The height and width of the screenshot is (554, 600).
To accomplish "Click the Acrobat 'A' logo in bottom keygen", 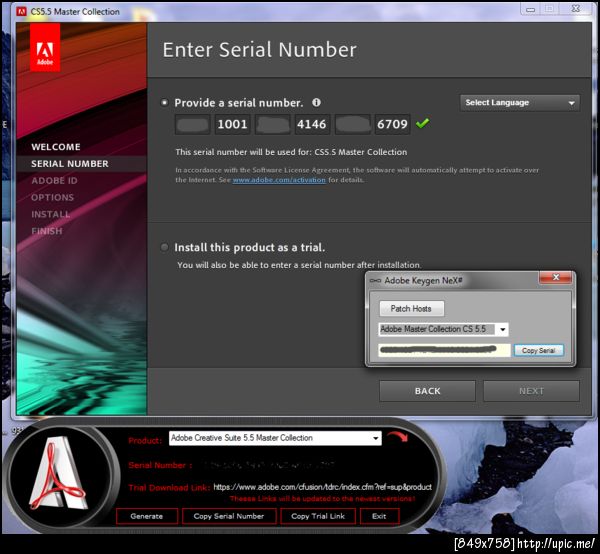I will (57, 473).
